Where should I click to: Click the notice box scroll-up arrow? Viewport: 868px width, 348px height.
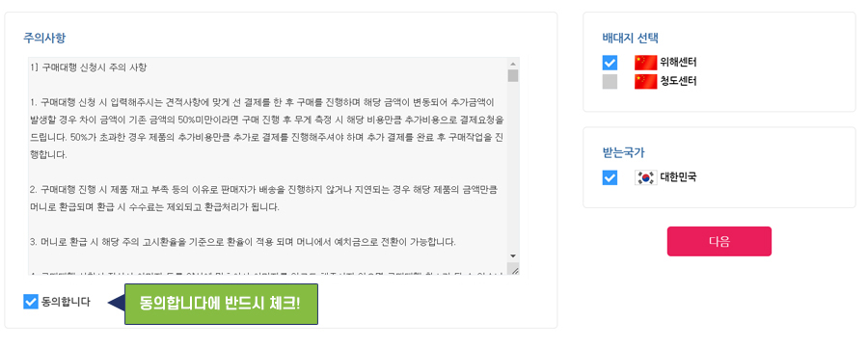pyautogui.click(x=513, y=63)
